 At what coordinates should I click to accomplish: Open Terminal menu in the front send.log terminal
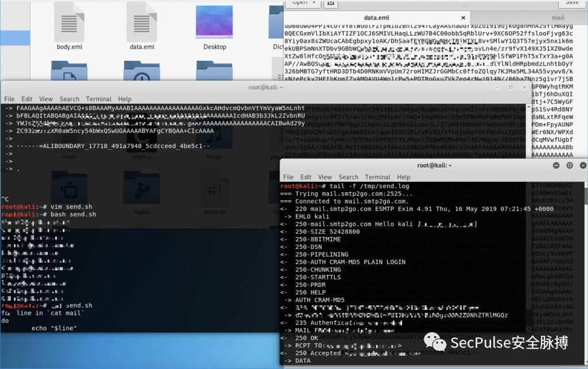(x=378, y=177)
